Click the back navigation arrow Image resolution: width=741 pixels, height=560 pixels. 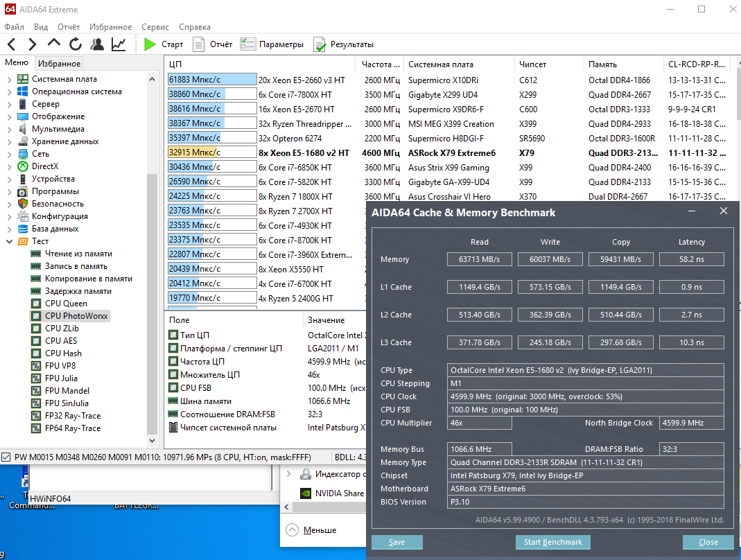pos(12,44)
